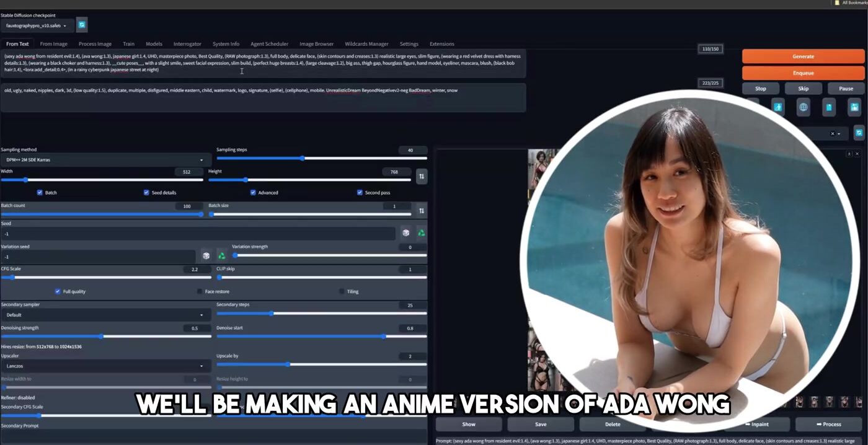Uncheck the Seed details checkbox
The width and height of the screenshot is (868, 445).
click(147, 193)
